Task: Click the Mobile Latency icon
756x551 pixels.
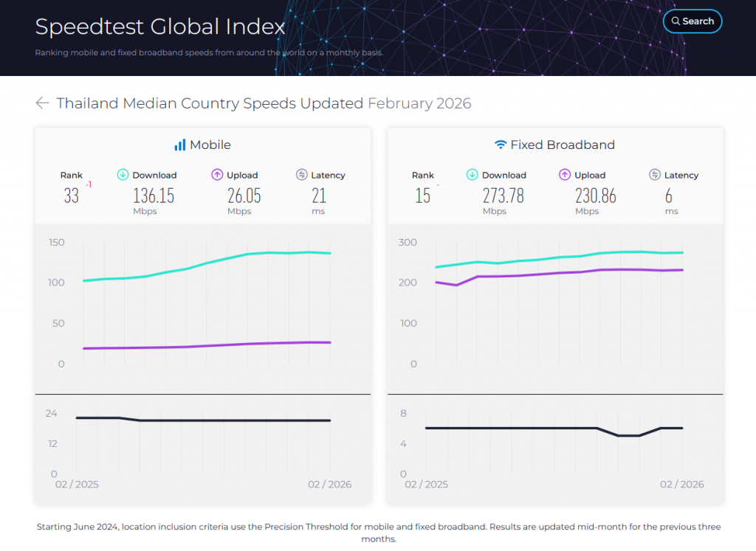Action: point(301,175)
